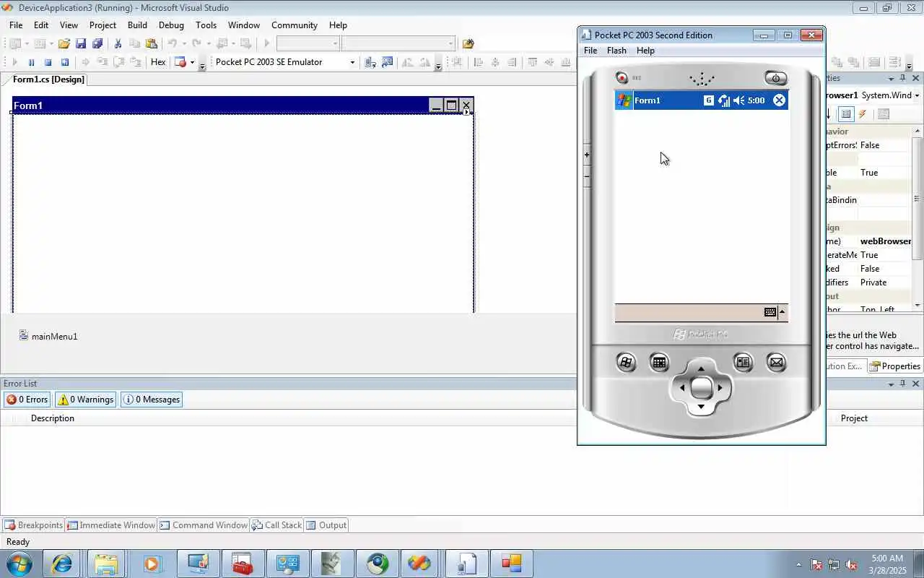The image size is (924, 578).
Task: Open the Device Options icon
Action: coord(388,62)
